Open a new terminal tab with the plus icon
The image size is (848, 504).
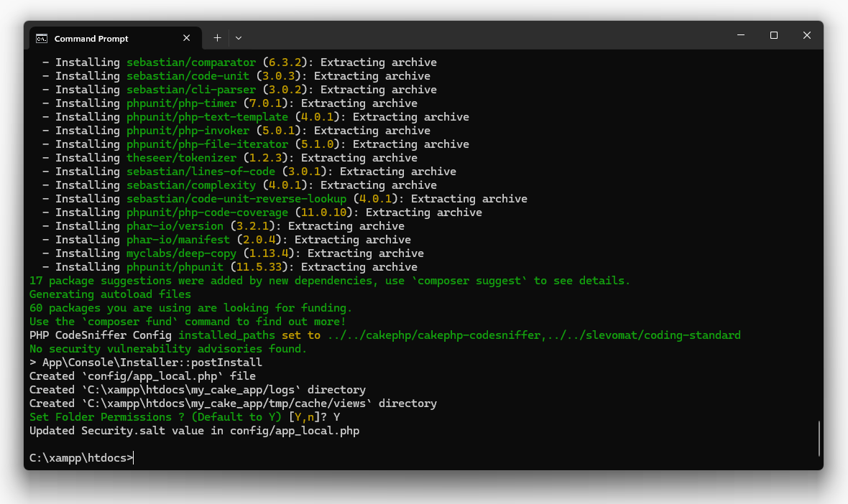click(x=216, y=37)
